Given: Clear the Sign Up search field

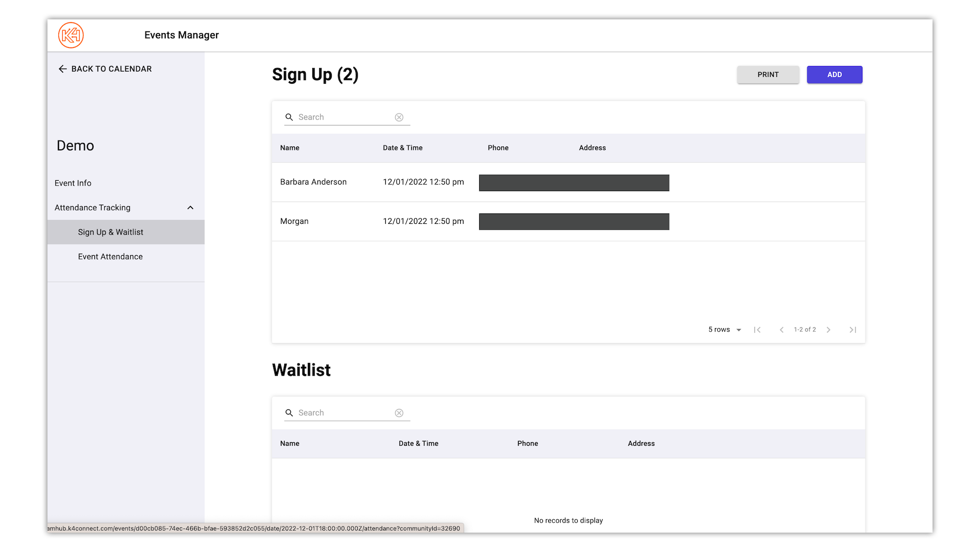Looking at the screenshot, I should pos(399,117).
